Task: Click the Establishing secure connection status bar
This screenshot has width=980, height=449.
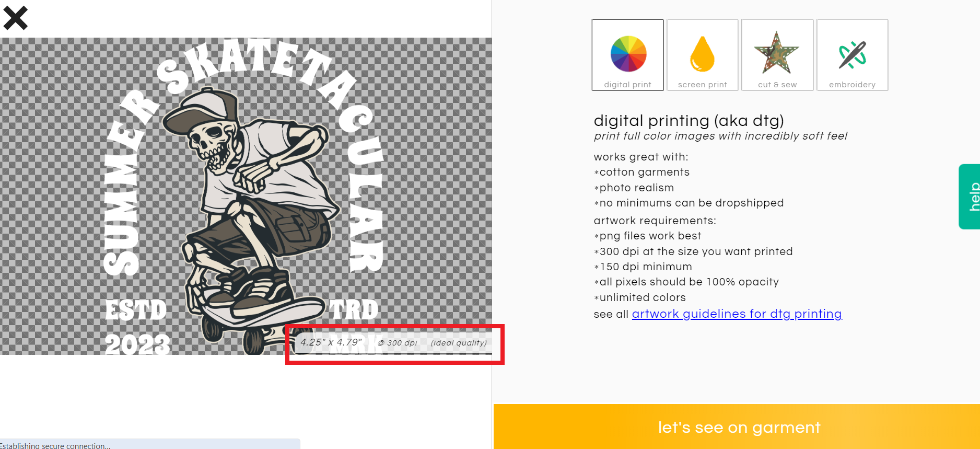Action: (150, 444)
